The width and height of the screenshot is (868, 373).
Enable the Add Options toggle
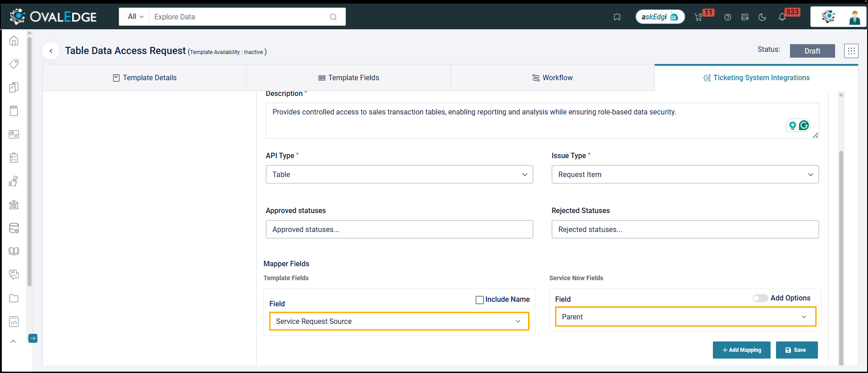click(760, 298)
